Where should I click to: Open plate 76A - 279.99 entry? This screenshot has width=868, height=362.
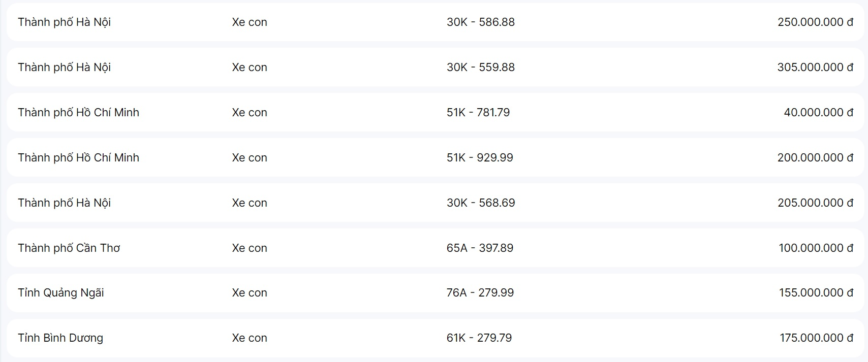click(480, 293)
